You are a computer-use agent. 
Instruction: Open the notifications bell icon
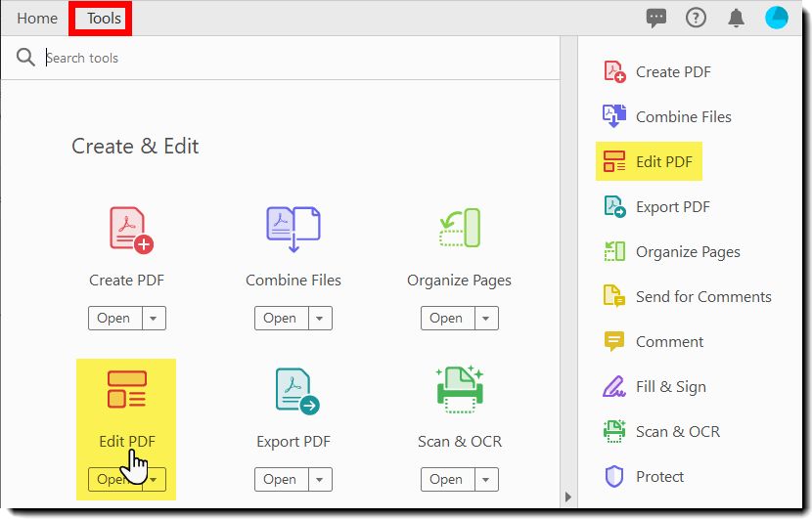737,19
